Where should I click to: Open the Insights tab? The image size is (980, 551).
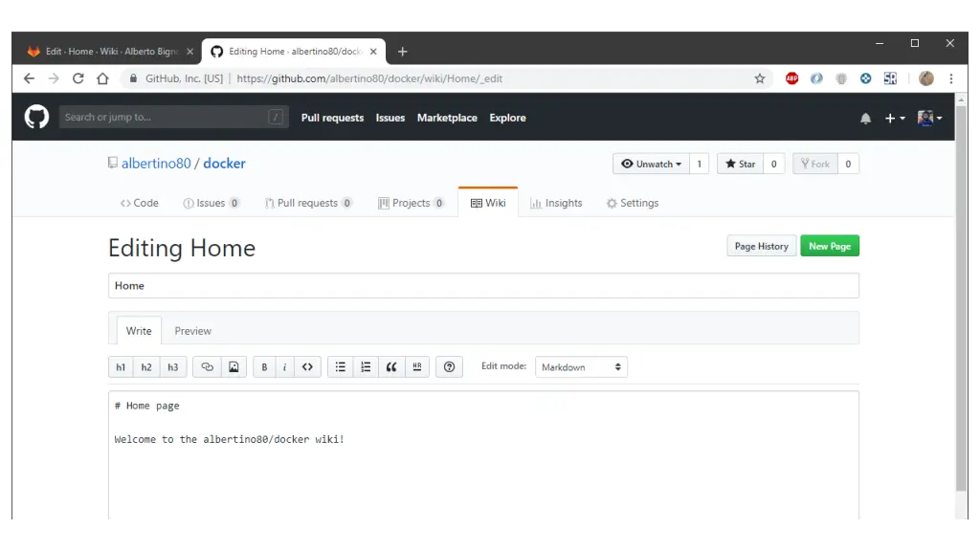pos(556,203)
